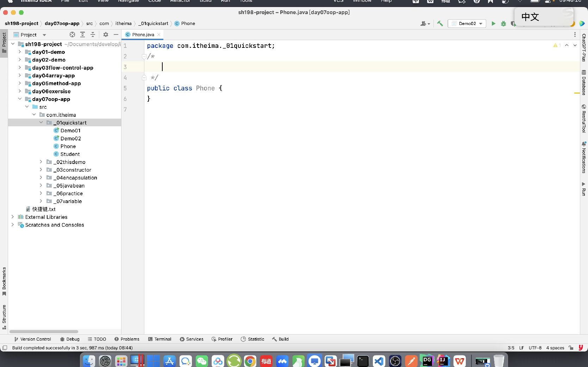
Task: Toggle the RestfulTool side panel
Action: coord(584,119)
